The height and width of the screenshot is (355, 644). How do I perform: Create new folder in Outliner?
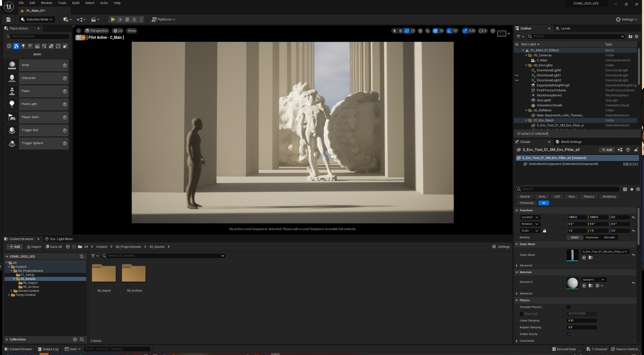630,36
